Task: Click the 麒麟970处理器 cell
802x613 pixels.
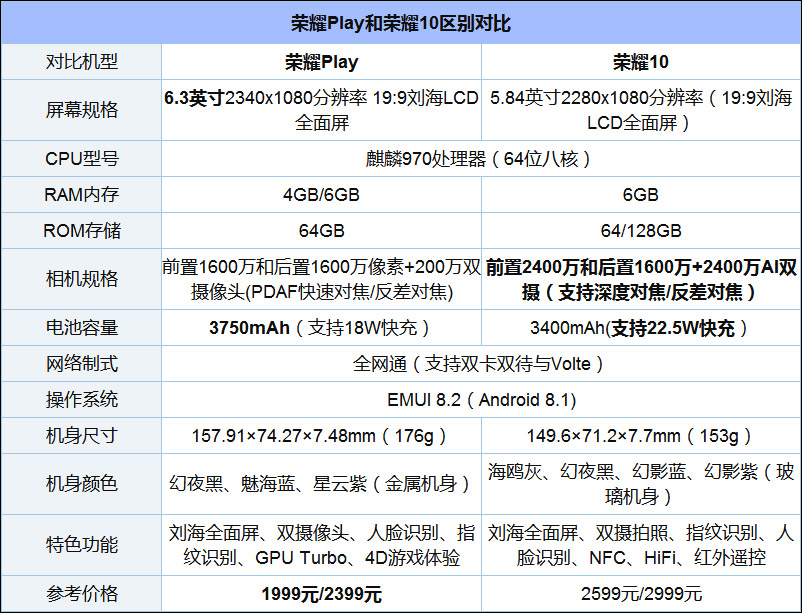Action: pyautogui.click(x=481, y=159)
